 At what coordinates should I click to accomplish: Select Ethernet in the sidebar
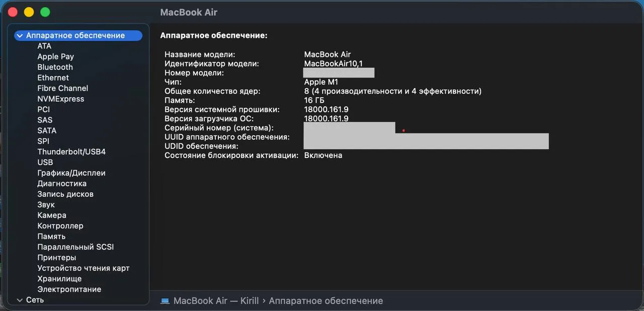53,77
